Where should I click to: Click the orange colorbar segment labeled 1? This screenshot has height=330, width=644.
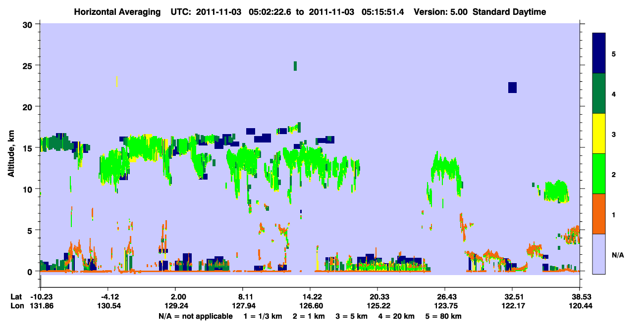tap(599, 214)
